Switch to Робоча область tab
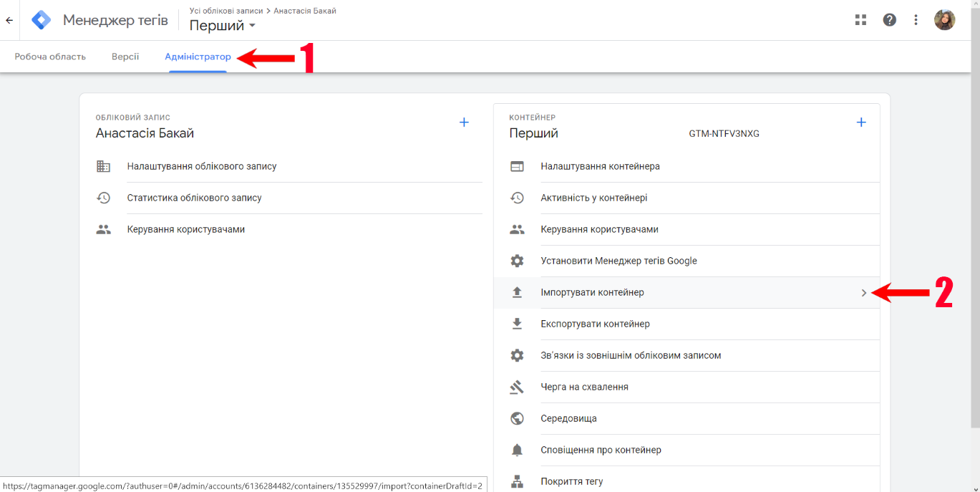The width and height of the screenshot is (980, 492). coord(50,57)
